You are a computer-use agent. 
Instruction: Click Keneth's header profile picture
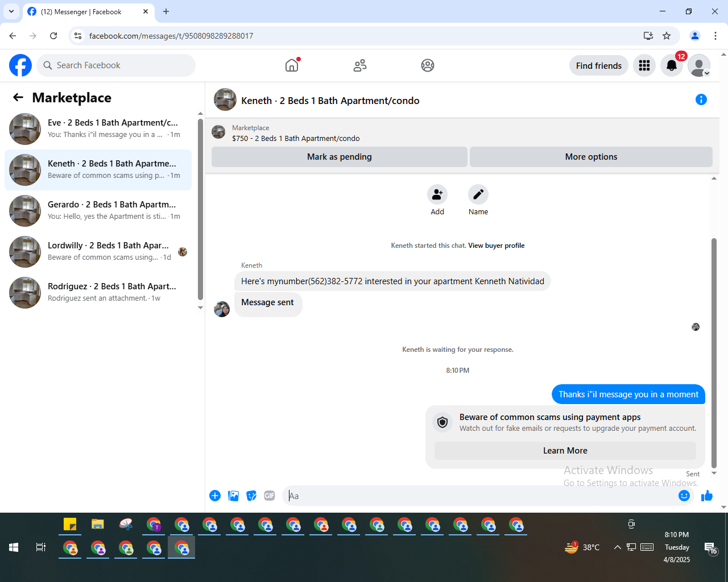pyautogui.click(x=225, y=99)
